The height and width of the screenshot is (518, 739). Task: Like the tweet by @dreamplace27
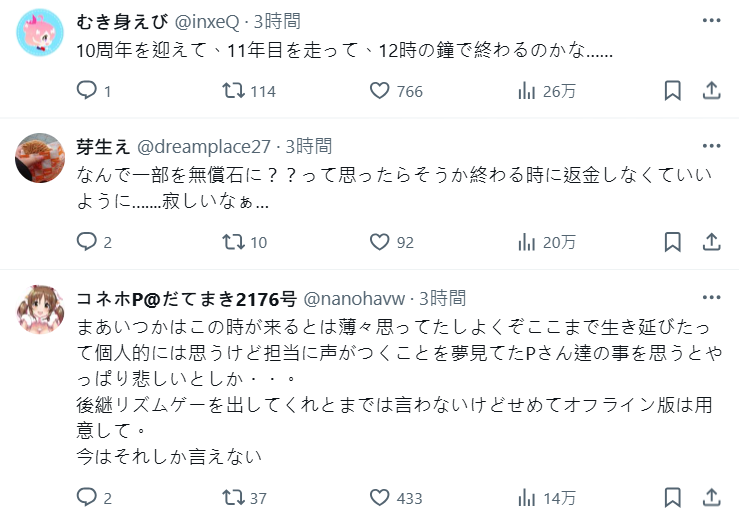coord(379,241)
